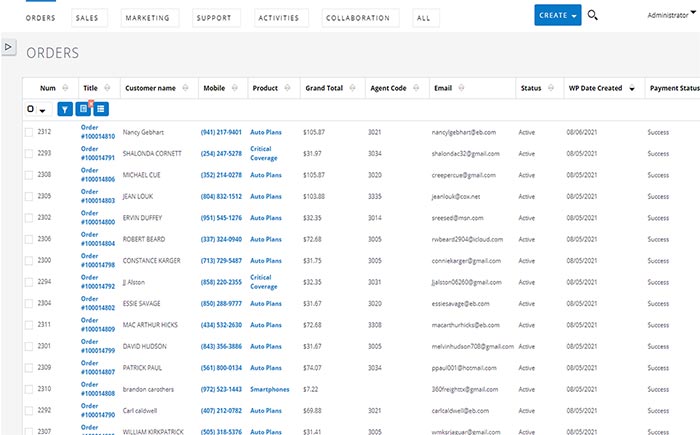Sort by the Email column sort icon
Image resolution: width=700 pixels, height=435 pixels.
click(461, 88)
